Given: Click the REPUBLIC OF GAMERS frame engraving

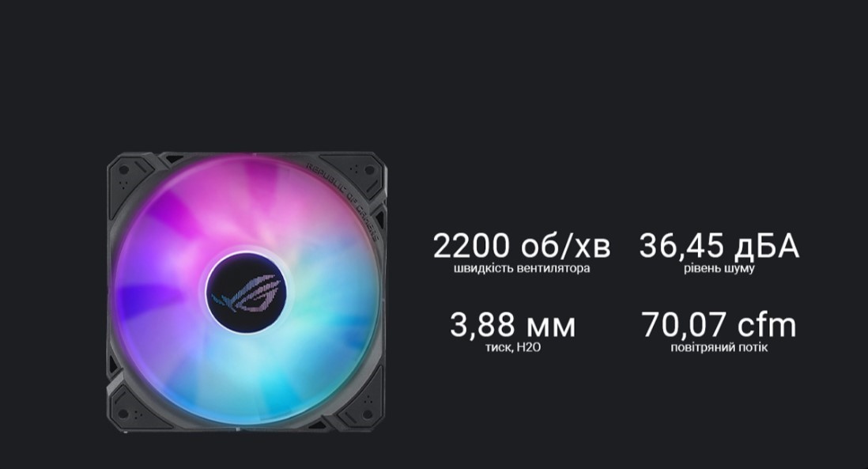Looking at the screenshot, I should pos(345,200).
